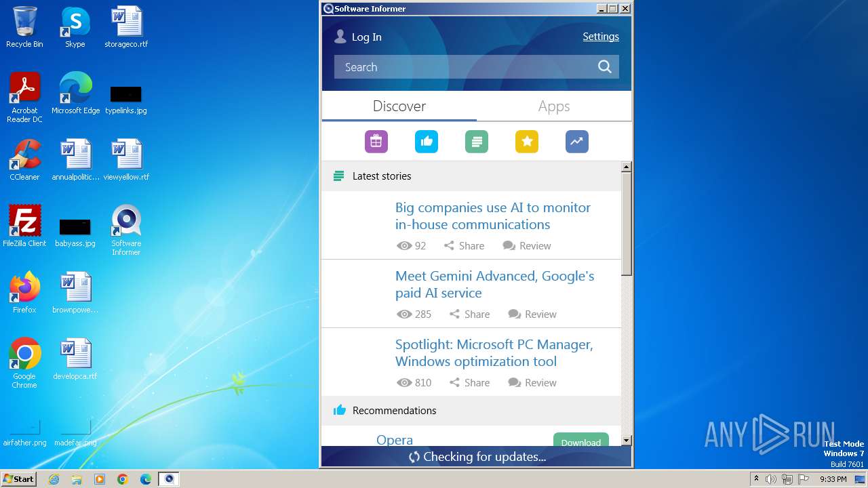Click the Latest stories section icon
The height and width of the screenshot is (488, 868).
pyautogui.click(x=339, y=176)
